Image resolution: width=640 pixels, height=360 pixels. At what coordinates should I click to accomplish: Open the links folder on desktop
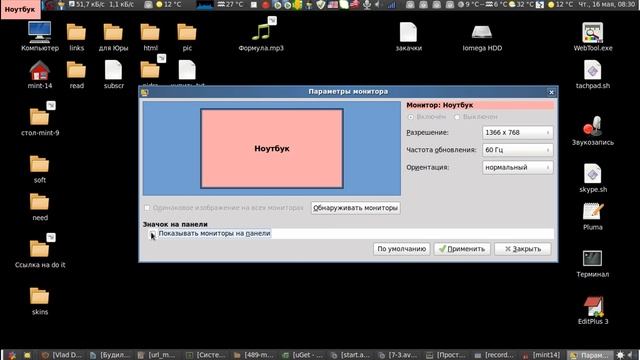click(x=76, y=33)
